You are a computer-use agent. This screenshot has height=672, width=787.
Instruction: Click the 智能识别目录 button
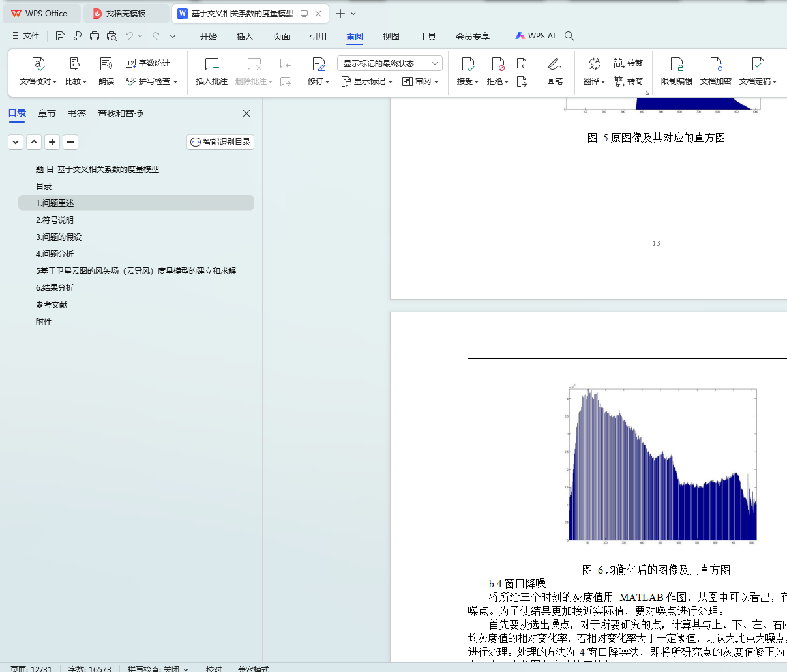click(220, 142)
